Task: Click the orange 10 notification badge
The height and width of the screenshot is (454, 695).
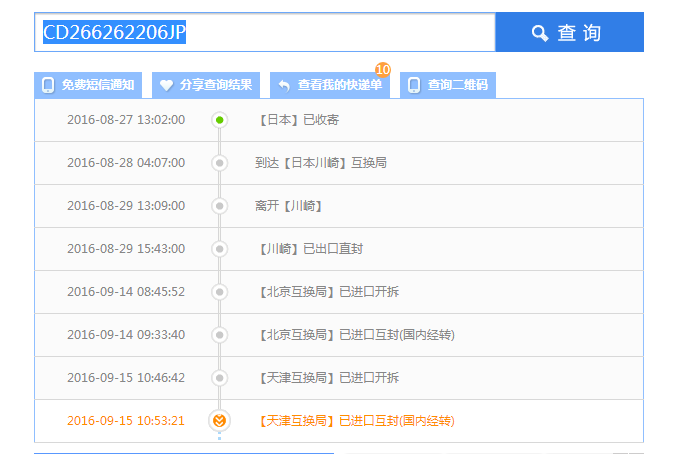Action: [x=383, y=70]
